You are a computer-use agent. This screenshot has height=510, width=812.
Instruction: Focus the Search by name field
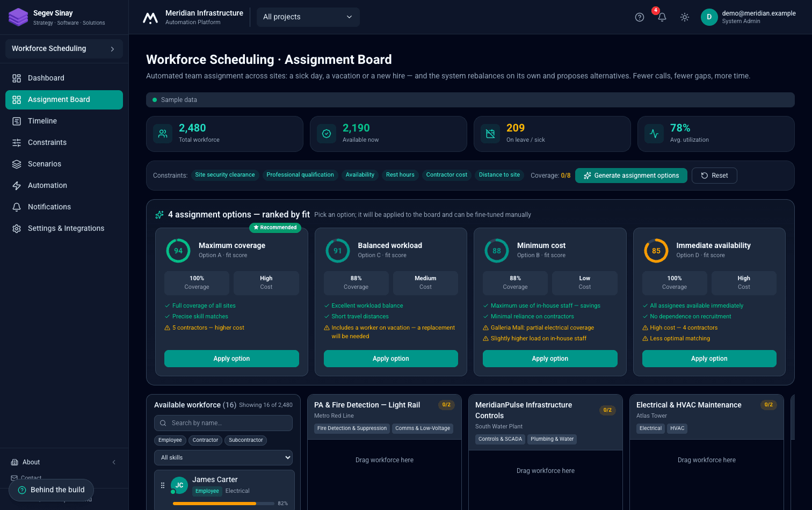(x=223, y=423)
